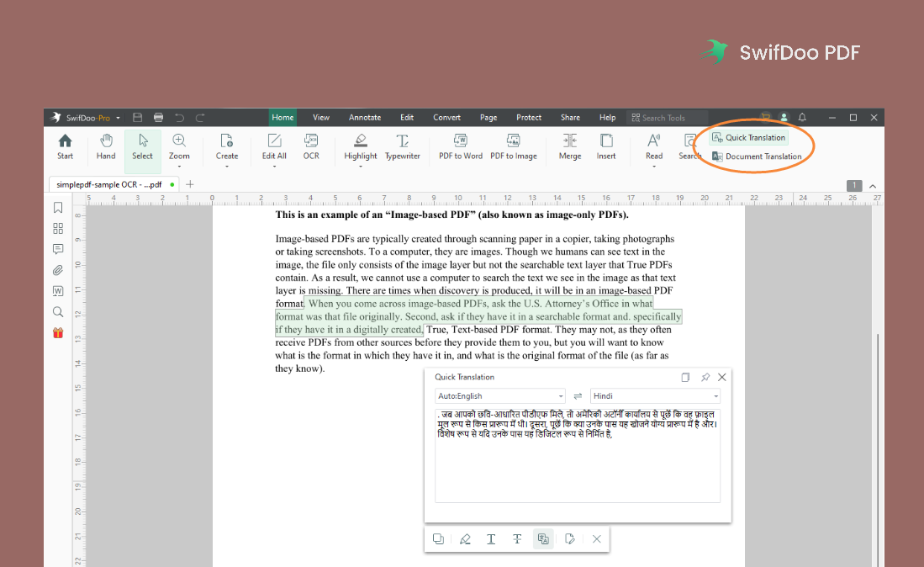Save the document with the floppy icon
The image size is (924, 567).
137,117
